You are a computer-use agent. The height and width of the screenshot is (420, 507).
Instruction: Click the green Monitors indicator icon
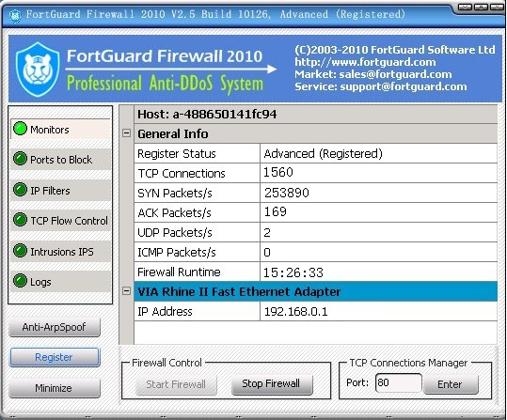(x=20, y=129)
